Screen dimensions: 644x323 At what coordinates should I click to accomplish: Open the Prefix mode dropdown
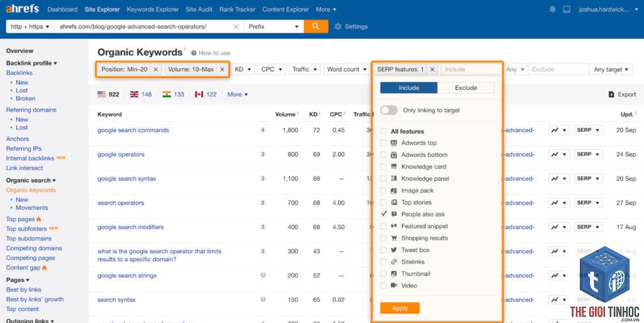(x=274, y=26)
